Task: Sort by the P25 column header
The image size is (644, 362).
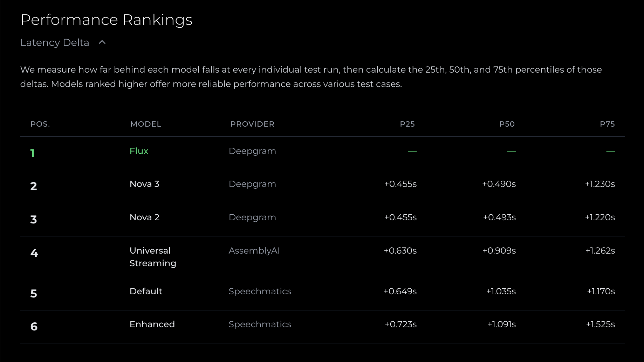Action: point(407,124)
